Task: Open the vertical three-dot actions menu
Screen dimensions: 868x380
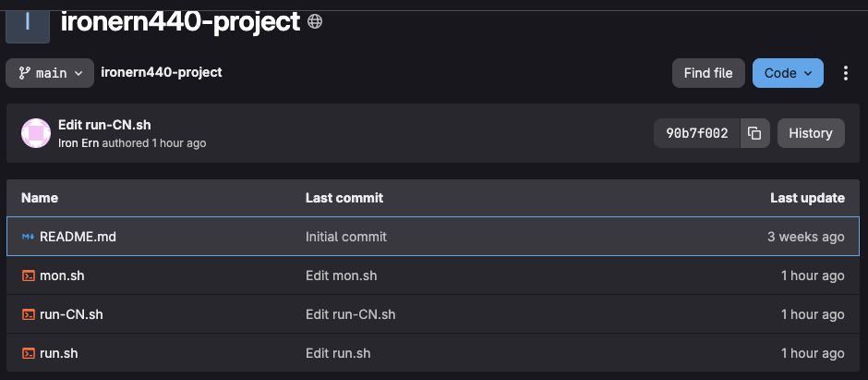Action: (845, 73)
